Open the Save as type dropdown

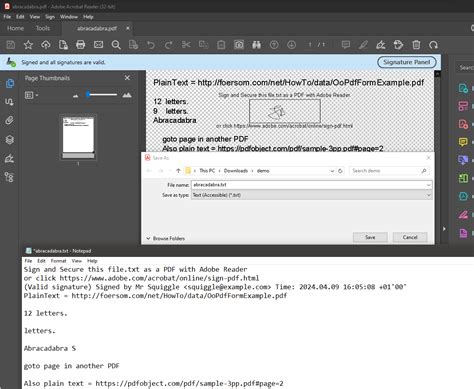[311, 195]
